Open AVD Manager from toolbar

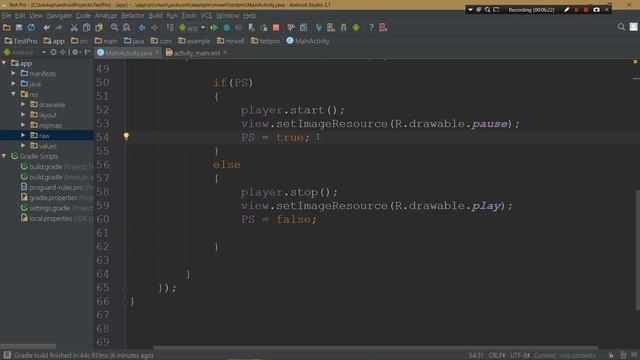(331, 27)
